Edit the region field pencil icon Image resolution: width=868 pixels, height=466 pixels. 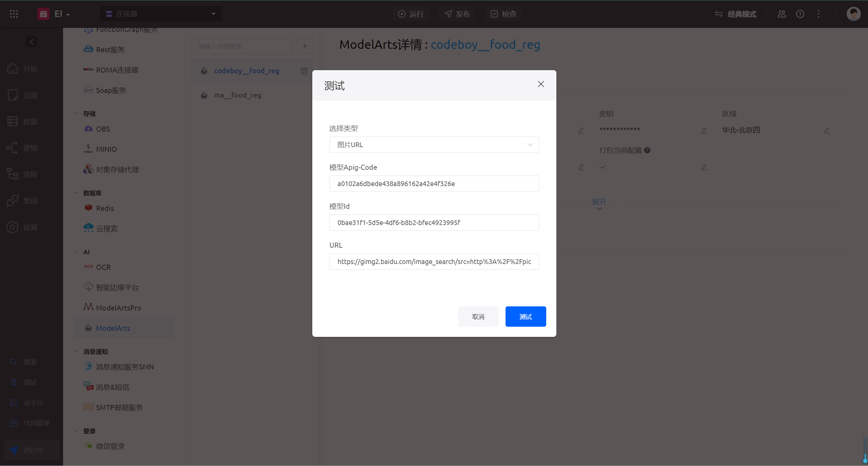point(827,130)
